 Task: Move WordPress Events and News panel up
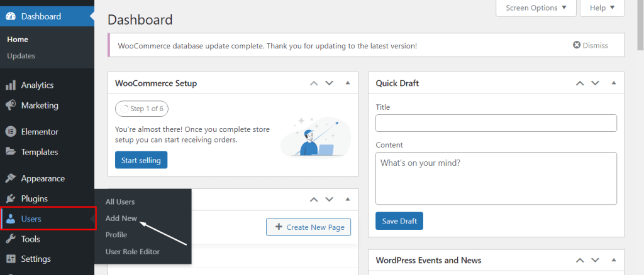click(580, 261)
